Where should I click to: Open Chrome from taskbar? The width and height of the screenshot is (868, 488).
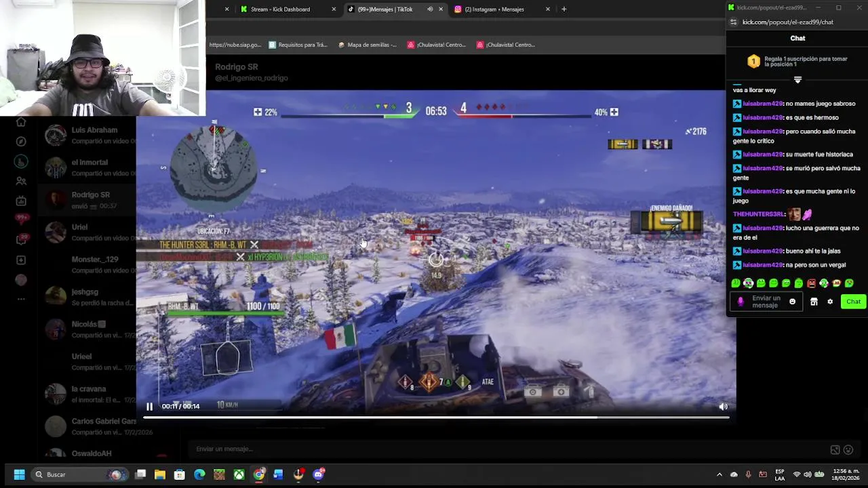(259, 474)
